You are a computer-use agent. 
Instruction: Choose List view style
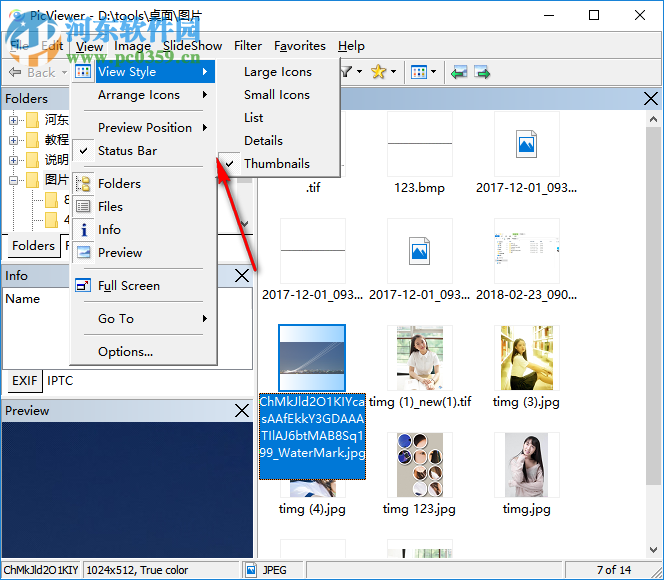point(279,118)
